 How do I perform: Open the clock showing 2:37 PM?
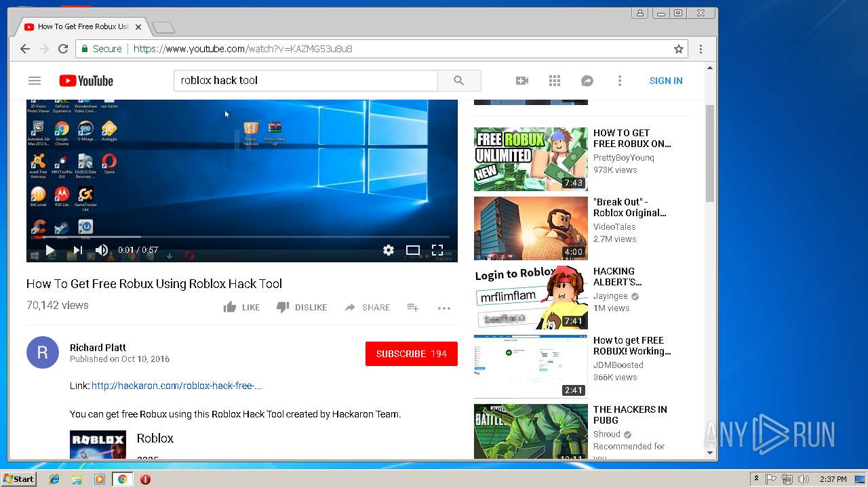pos(833,479)
